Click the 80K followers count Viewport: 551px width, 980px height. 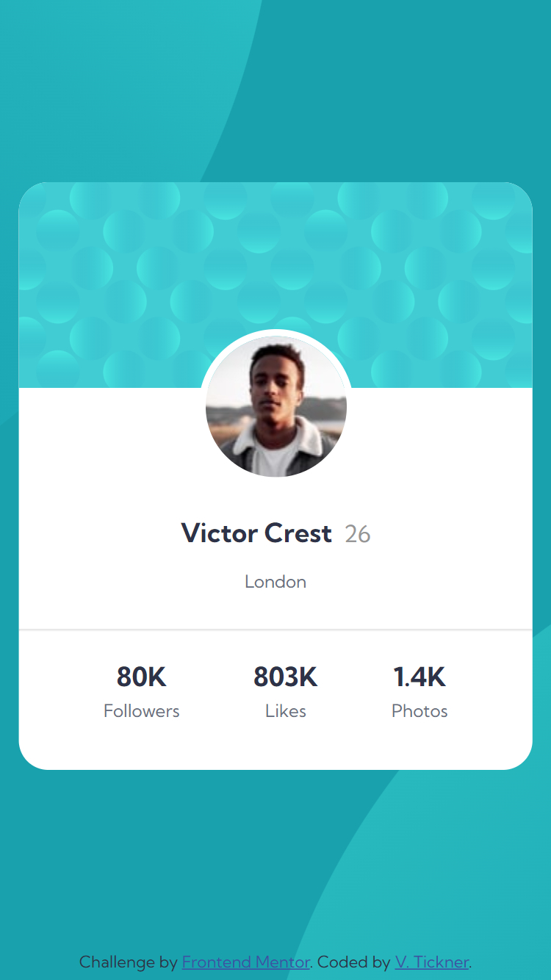pyautogui.click(x=142, y=677)
